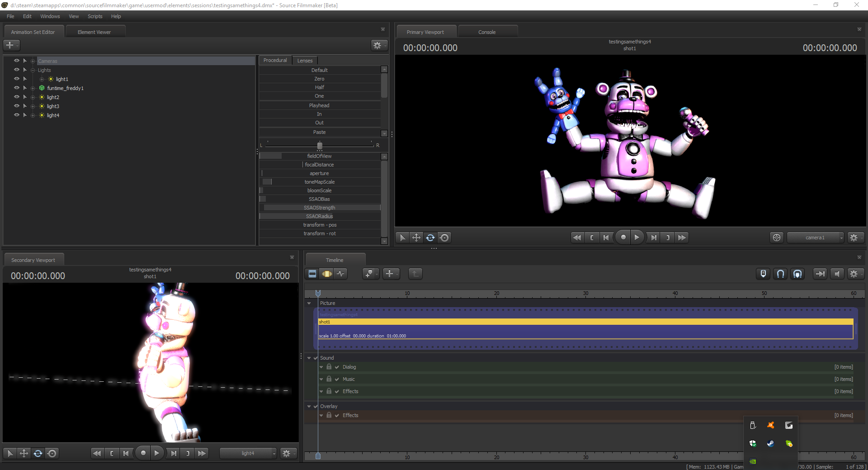
Task: Switch the timeline to Motion Editor mode
Action: 326,274
